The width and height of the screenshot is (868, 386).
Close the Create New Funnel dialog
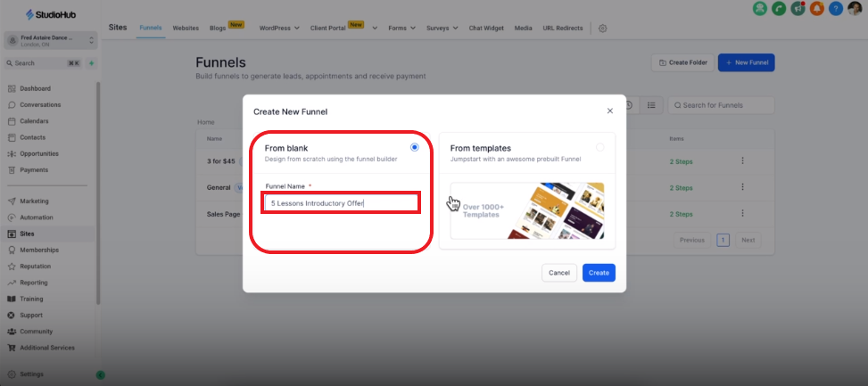(610, 111)
